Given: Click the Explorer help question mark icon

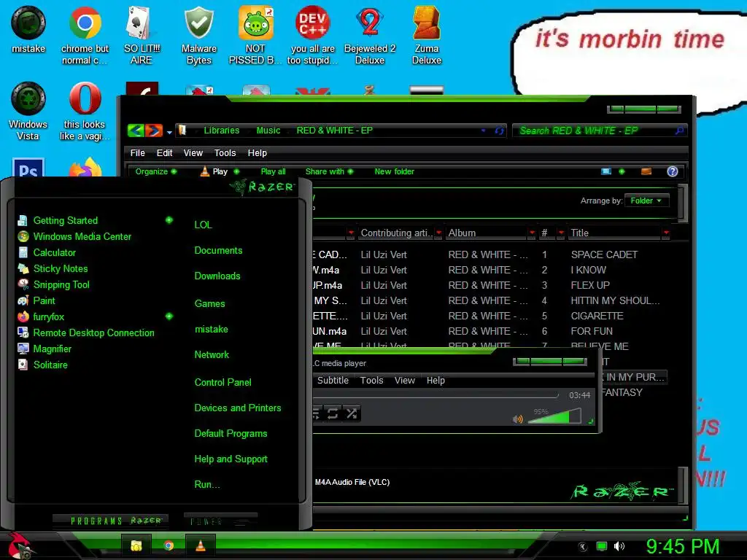Looking at the screenshot, I should point(672,171).
